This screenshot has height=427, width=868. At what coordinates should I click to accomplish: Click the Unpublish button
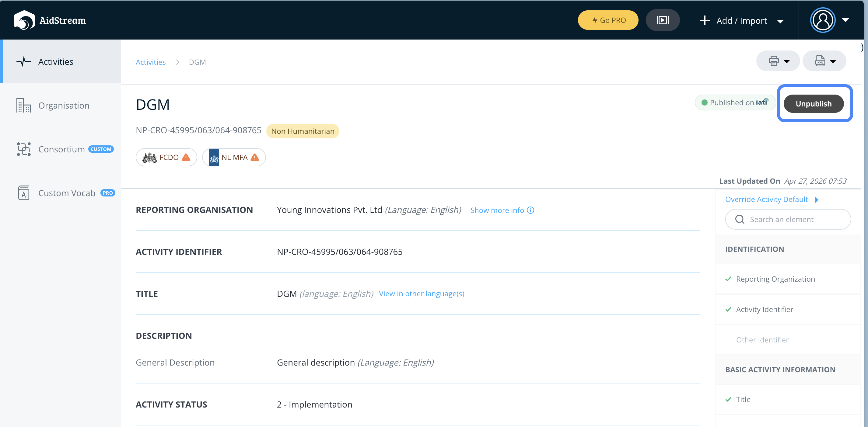pyautogui.click(x=814, y=104)
